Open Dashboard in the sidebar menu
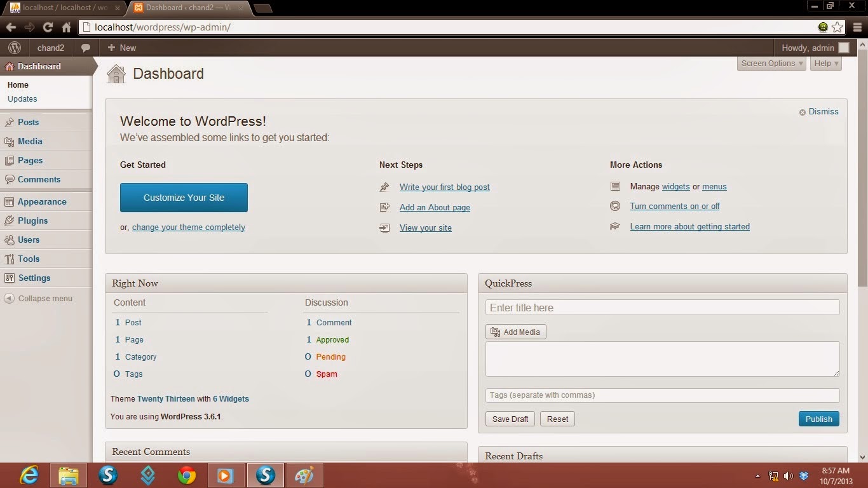Image resolution: width=868 pixels, height=488 pixels. [46, 66]
